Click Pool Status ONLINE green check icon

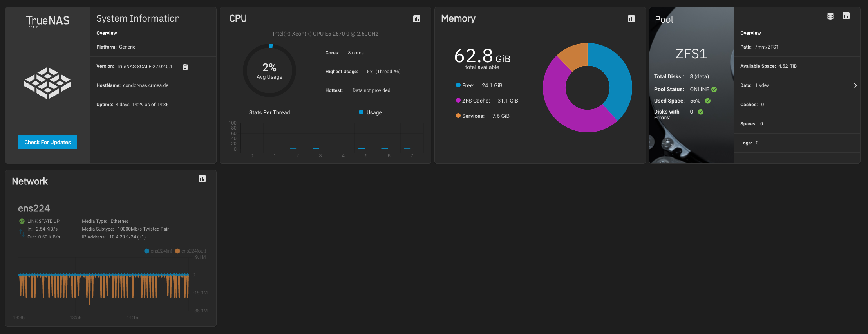(x=714, y=90)
